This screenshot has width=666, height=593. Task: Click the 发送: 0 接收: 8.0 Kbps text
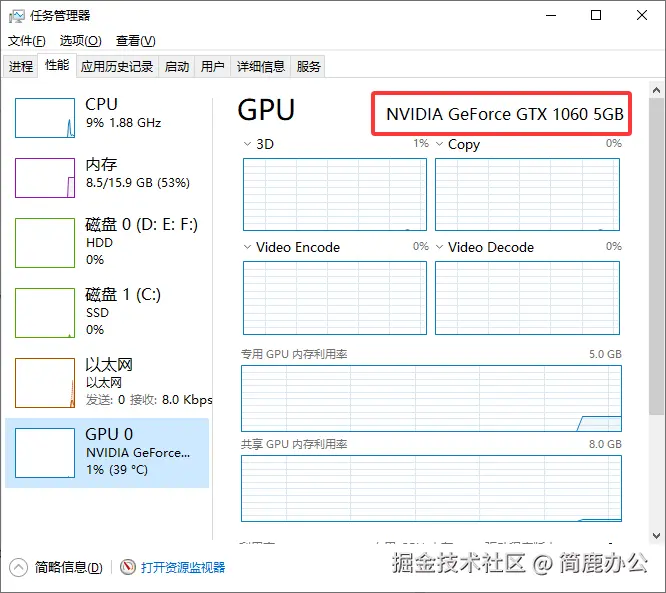[x=149, y=400]
